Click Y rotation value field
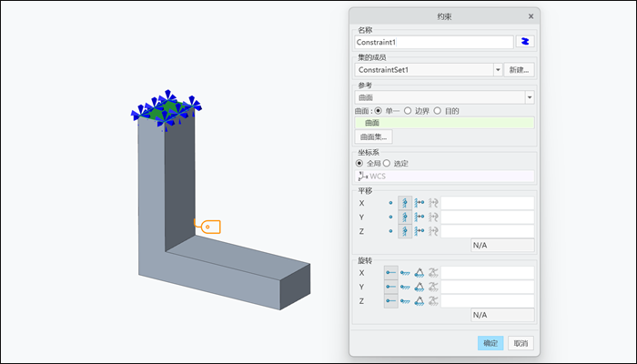Viewport: 637px width, 364px height. (487, 287)
